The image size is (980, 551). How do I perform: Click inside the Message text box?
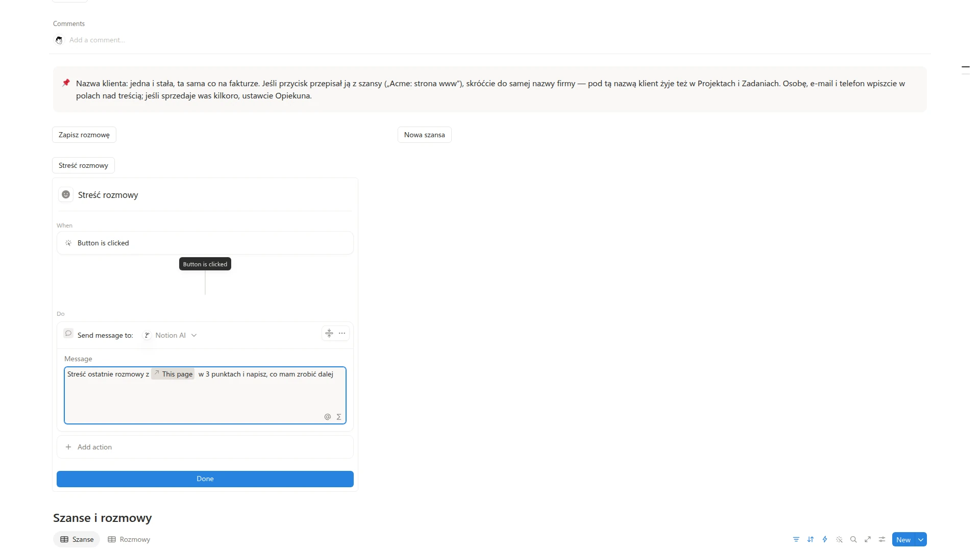pos(205,395)
